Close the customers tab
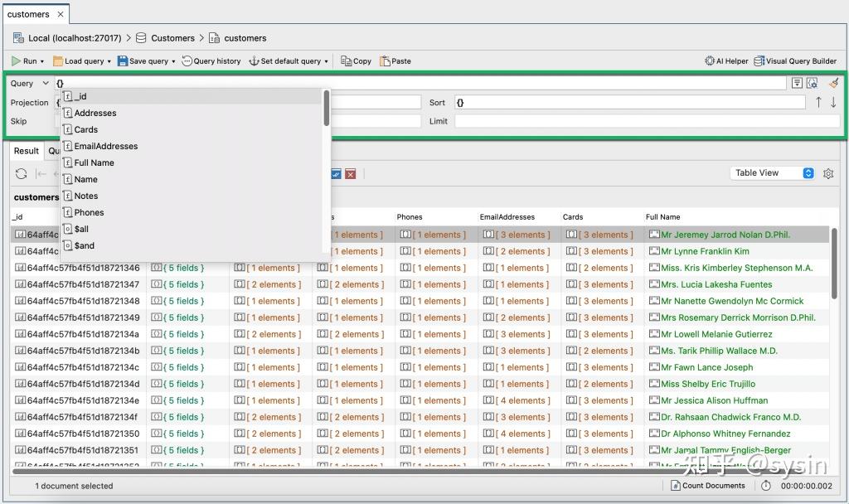This screenshot has width=849, height=504. (x=61, y=14)
